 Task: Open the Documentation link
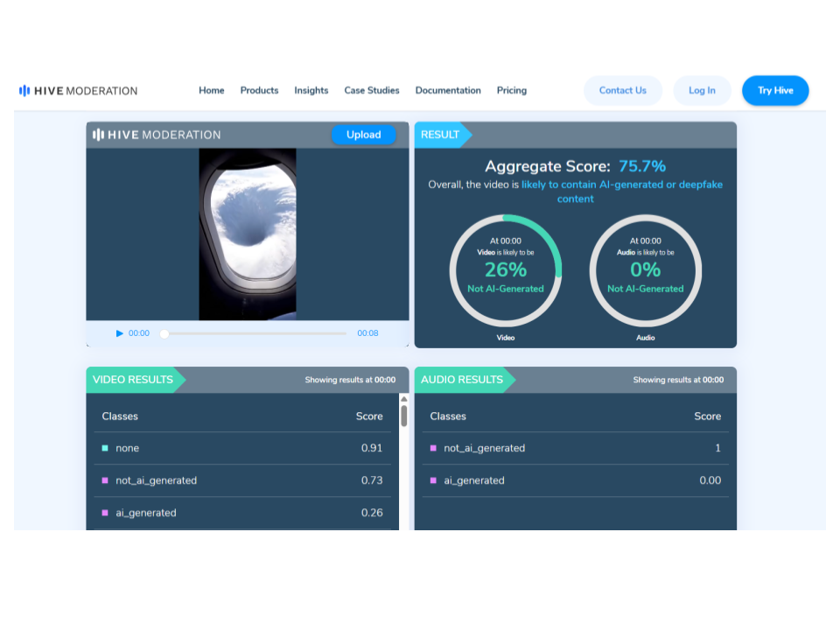tap(448, 90)
